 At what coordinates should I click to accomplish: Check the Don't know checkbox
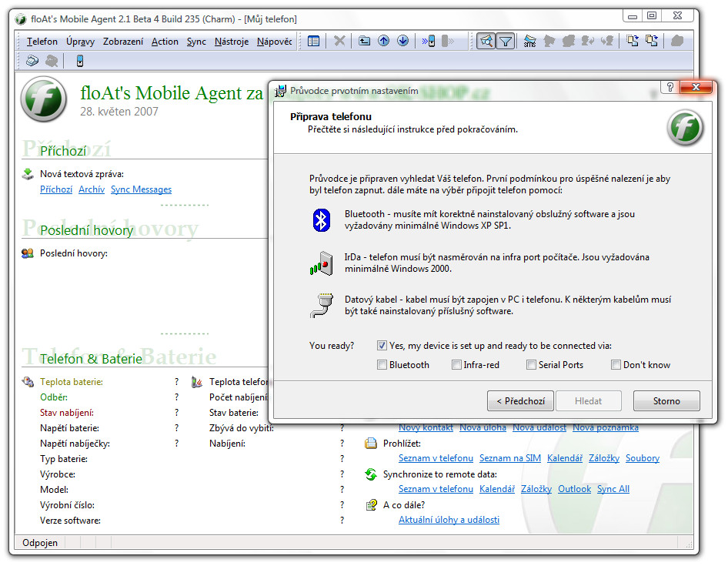[616, 365]
